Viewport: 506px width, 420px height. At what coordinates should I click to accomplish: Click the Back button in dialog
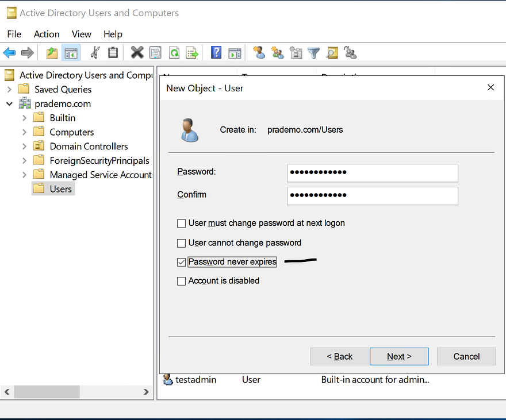(x=339, y=356)
